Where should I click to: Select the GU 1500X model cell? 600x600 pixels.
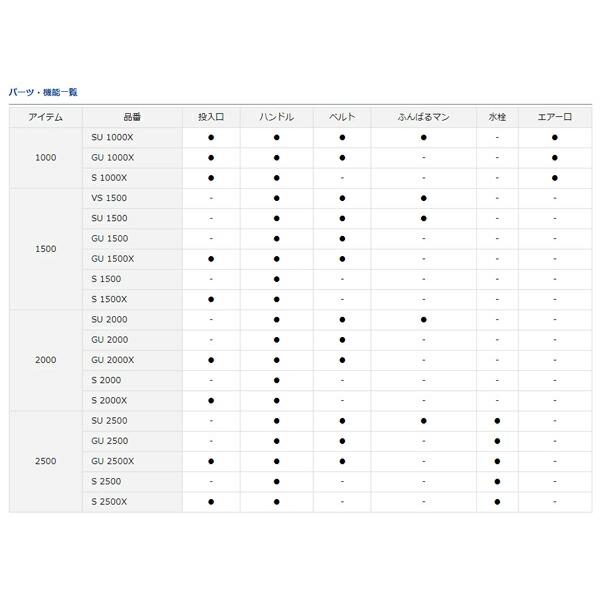(x=111, y=258)
